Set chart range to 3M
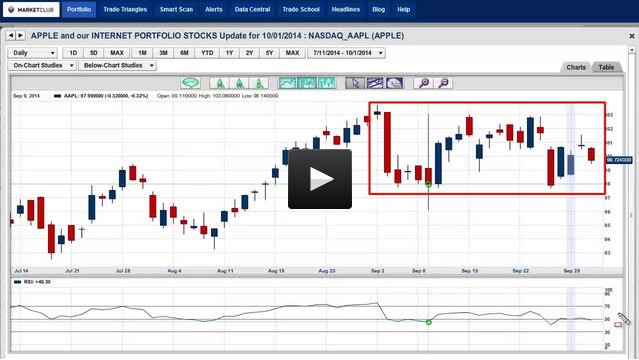Screen dimensions: 639x360 (x=163, y=53)
